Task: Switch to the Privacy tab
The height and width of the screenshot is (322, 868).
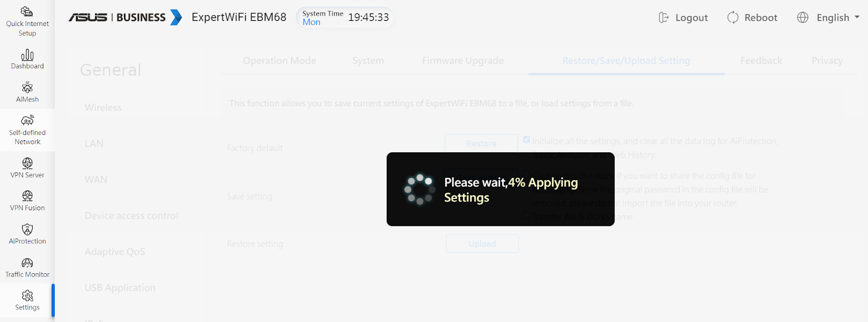Action: [x=827, y=61]
